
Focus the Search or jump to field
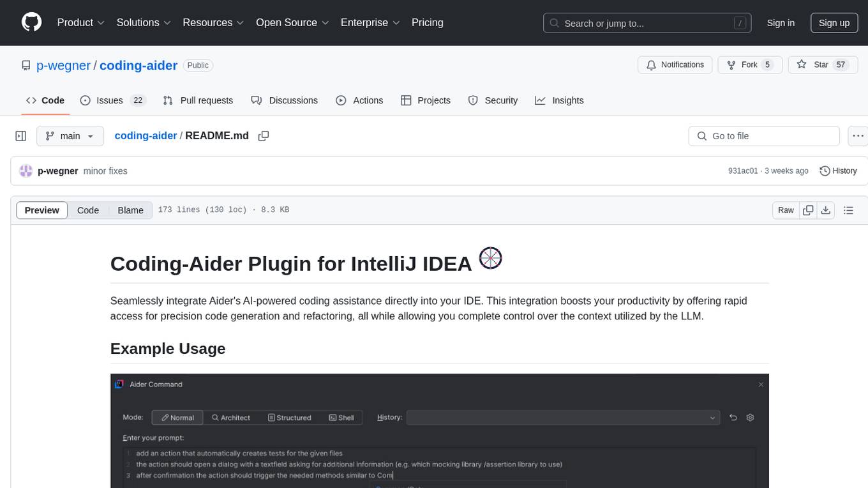[647, 23]
